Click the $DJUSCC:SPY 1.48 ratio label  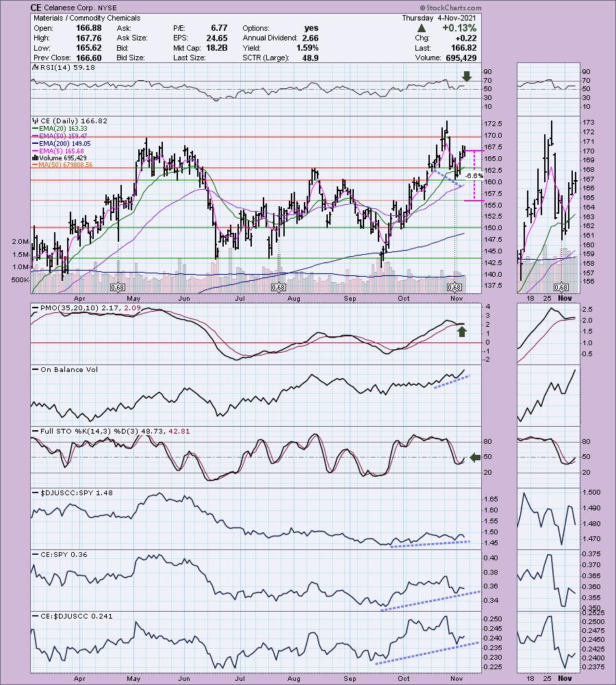[x=77, y=493]
